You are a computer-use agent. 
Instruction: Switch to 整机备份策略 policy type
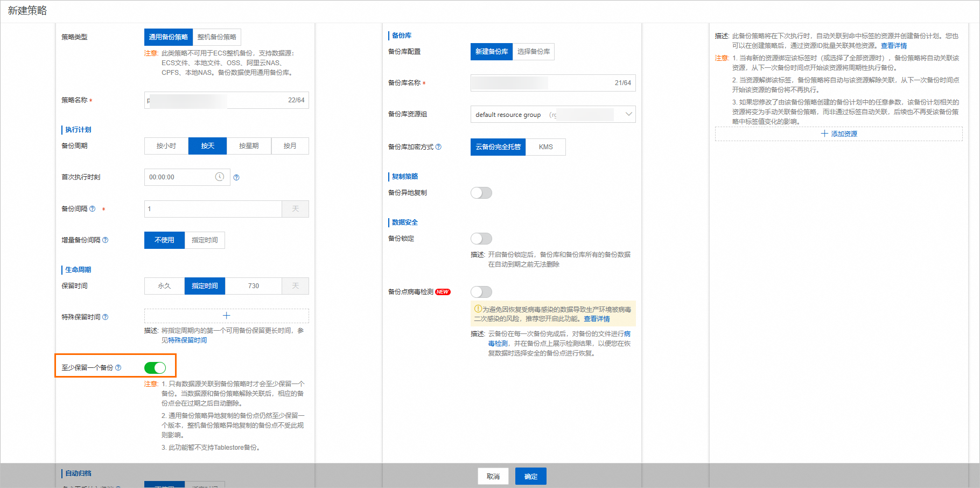[x=216, y=37]
